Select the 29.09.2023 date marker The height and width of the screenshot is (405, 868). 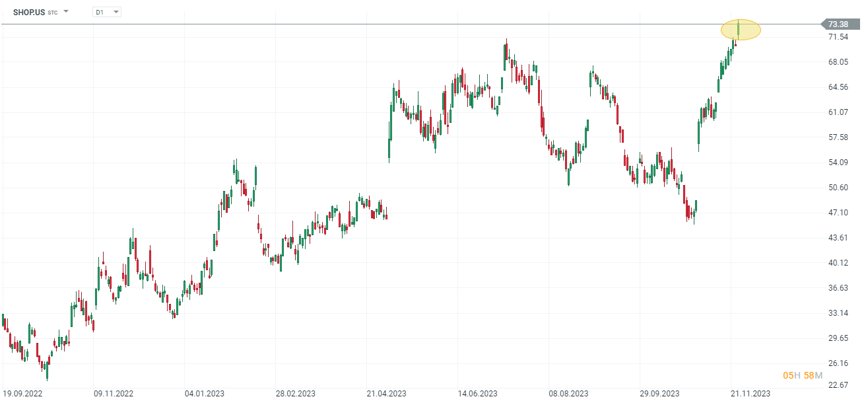tap(659, 394)
